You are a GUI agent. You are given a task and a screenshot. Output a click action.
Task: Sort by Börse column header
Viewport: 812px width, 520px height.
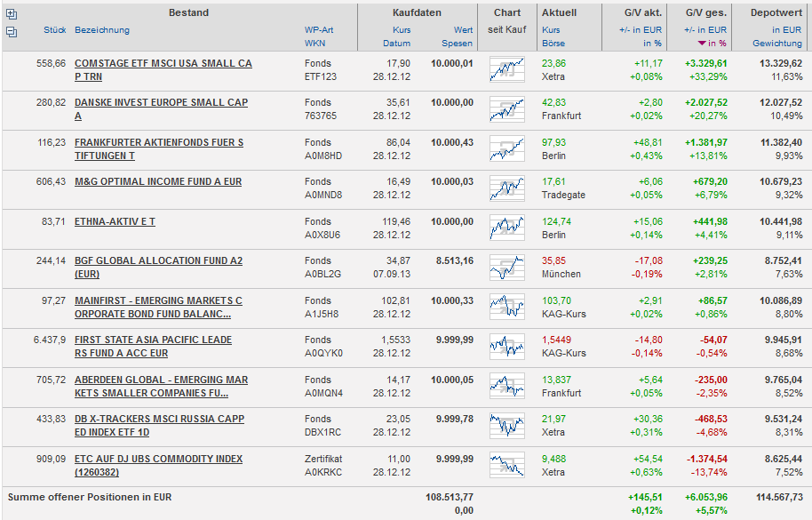(553, 44)
